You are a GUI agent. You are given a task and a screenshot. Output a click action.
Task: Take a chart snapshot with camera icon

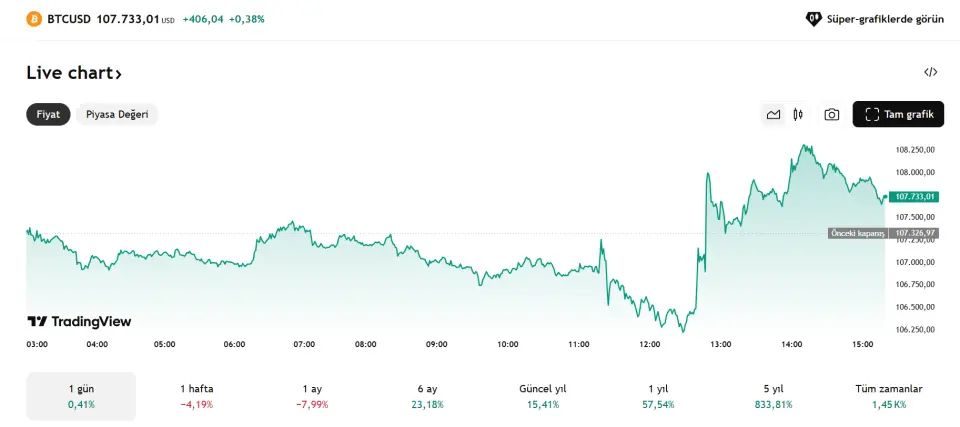coord(831,114)
